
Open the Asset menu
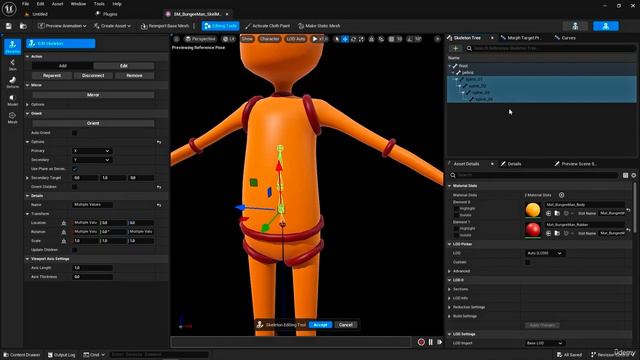point(58,4)
